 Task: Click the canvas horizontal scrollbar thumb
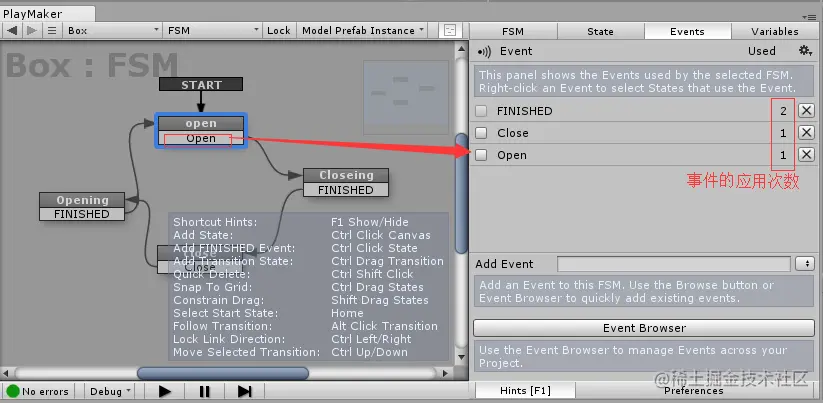click(x=223, y=374)
